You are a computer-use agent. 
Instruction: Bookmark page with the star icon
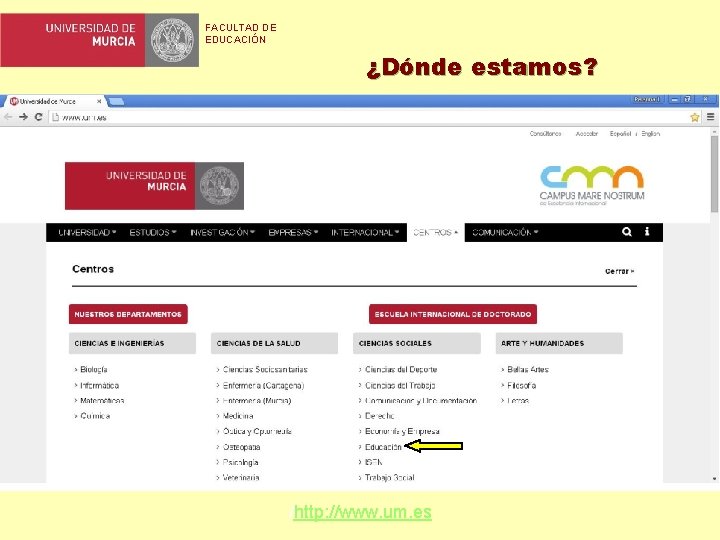click(695, 118)
